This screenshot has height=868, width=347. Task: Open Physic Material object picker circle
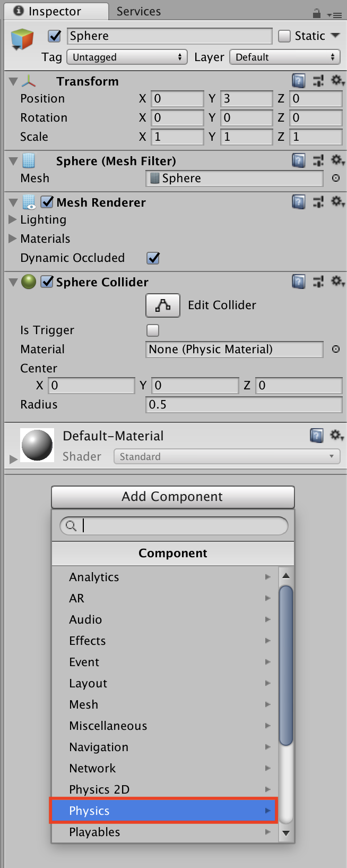tap(336, 349)
